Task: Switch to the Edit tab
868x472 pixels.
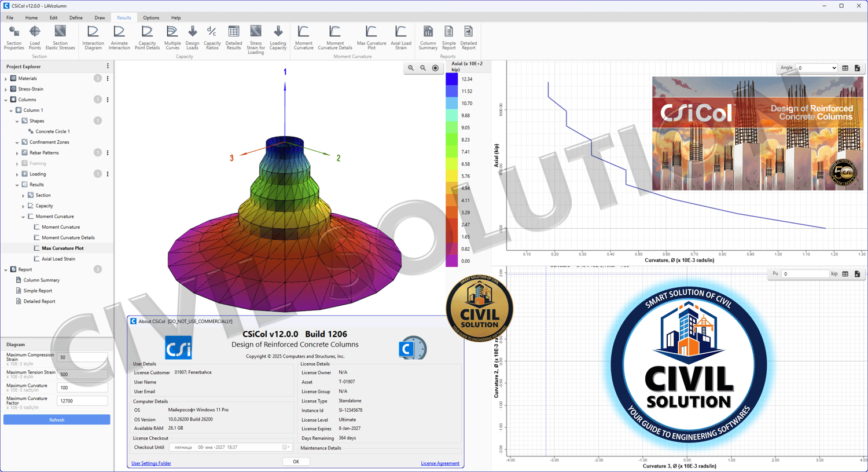Action: [53, 18]
